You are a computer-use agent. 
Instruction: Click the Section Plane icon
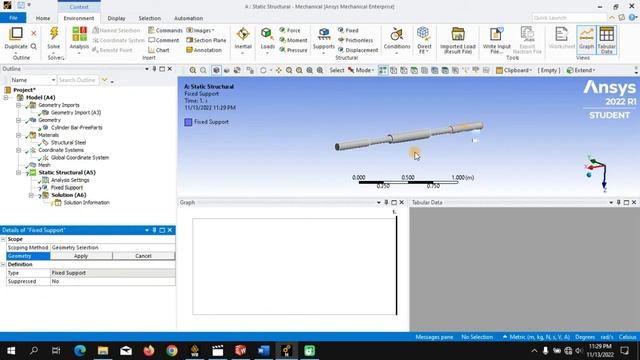click(x=206, y=40)
